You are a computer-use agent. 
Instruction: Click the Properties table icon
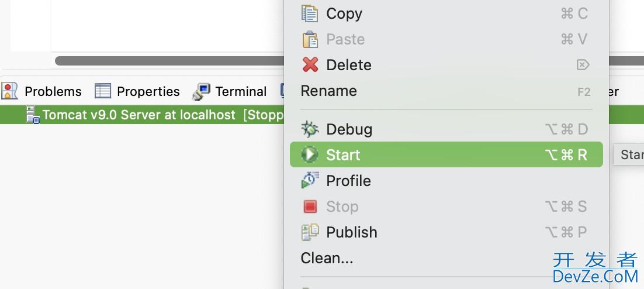pyautogui.click(x=103, y=91)
